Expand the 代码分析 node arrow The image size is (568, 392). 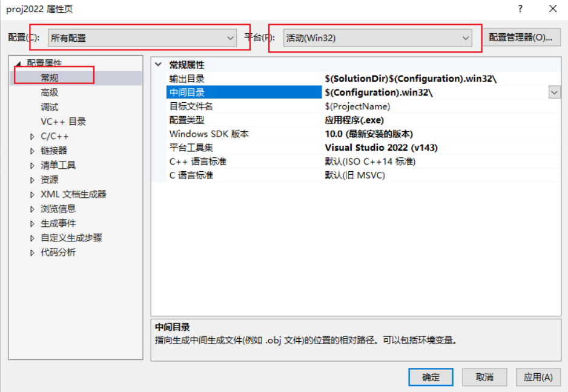click(32, 252)
